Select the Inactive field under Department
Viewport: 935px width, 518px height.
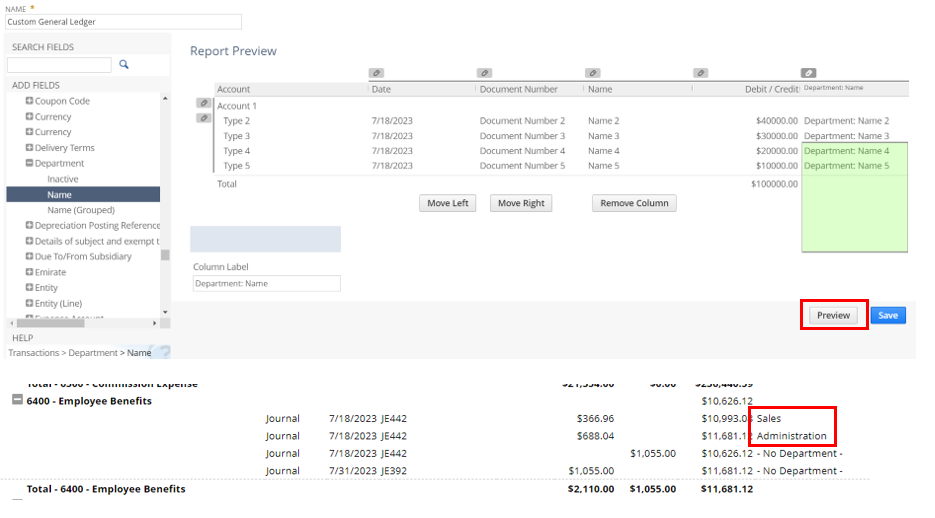(62, 179)
